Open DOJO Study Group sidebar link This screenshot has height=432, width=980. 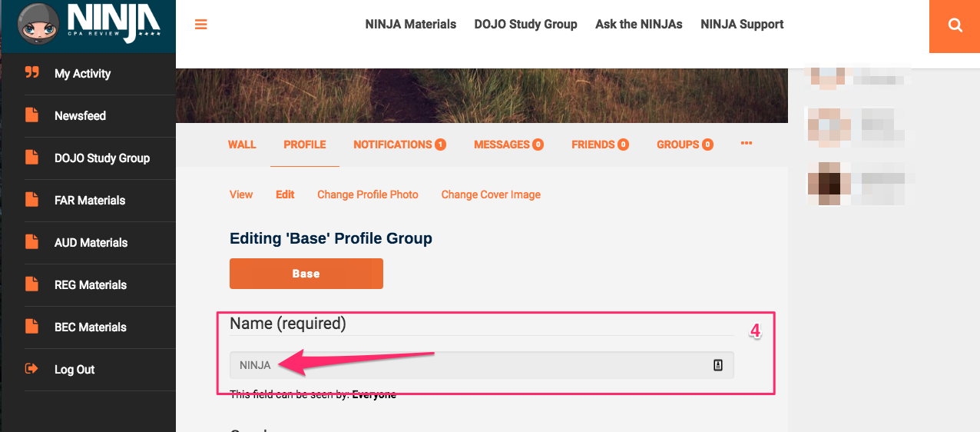pos(102,158)
